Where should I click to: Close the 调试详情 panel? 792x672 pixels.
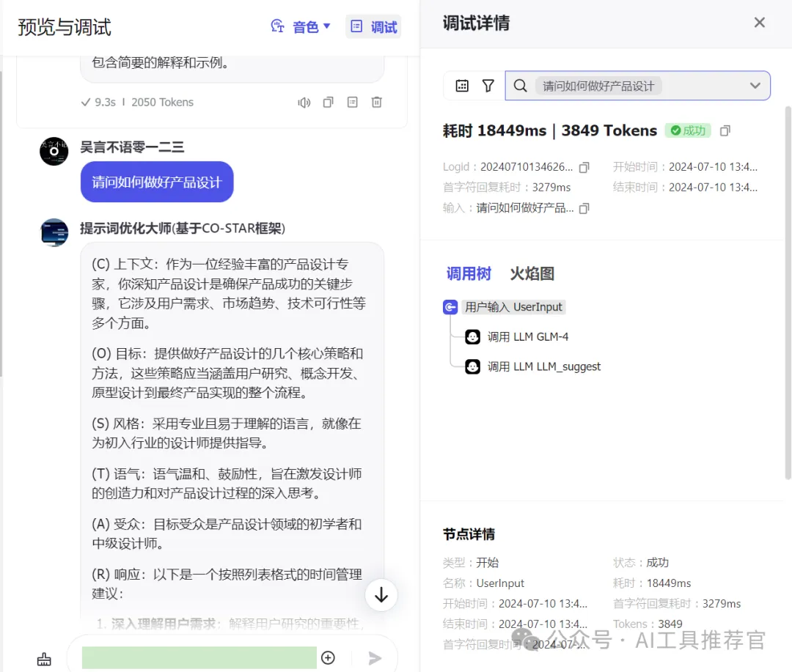(760, 23)
